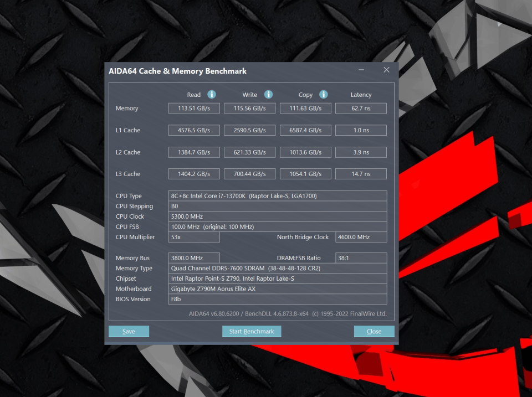
Task: Click the Motherboard label
Action: pos(134,289)
